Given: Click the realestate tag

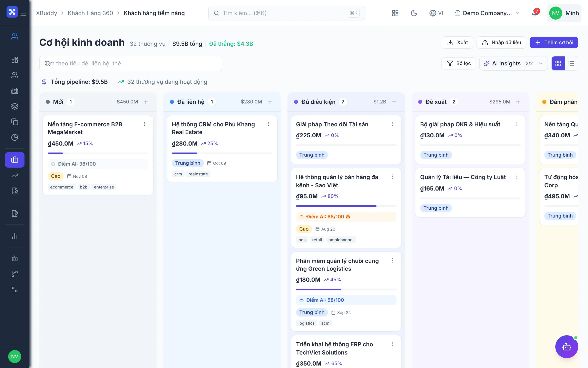Looking at the screenshot, I should [x=198, y=174].
